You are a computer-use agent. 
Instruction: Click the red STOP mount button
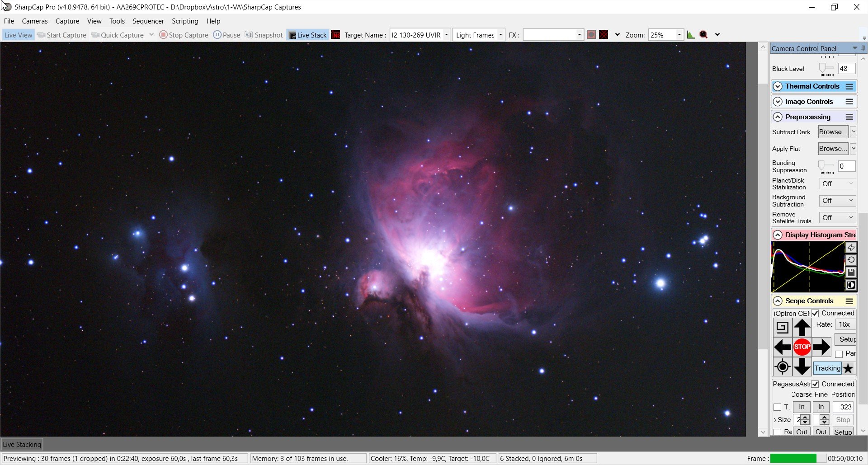(x=802, y=347)
